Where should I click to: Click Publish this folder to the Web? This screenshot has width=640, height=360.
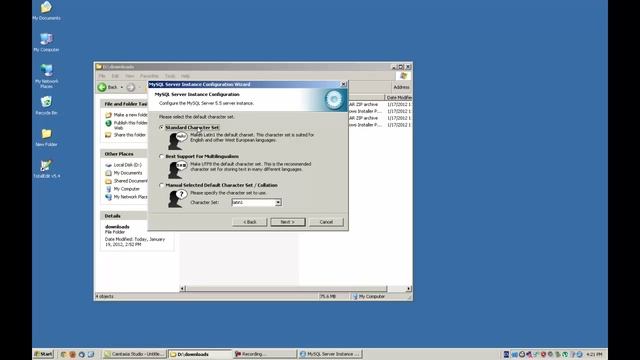point(131,125)
